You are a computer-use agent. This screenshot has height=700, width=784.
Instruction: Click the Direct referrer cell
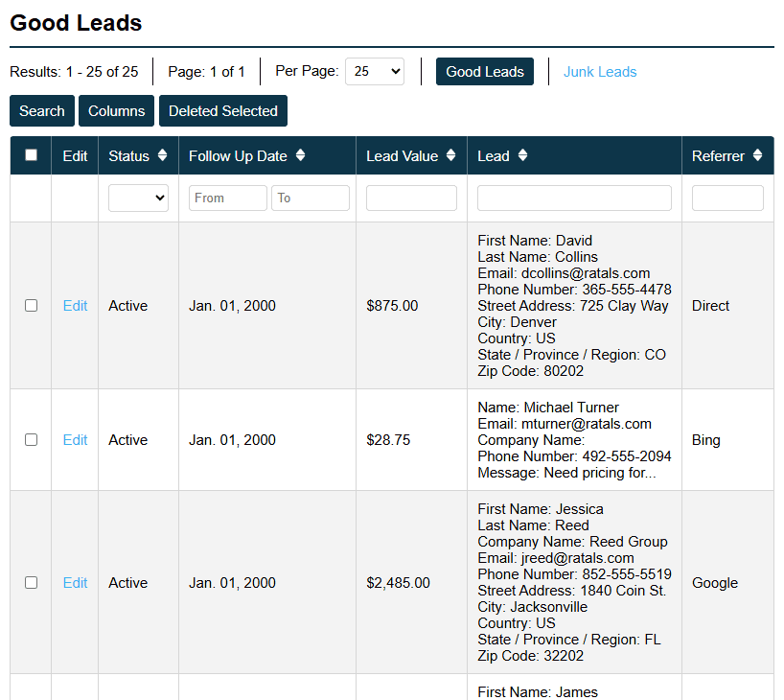point(710,305)
